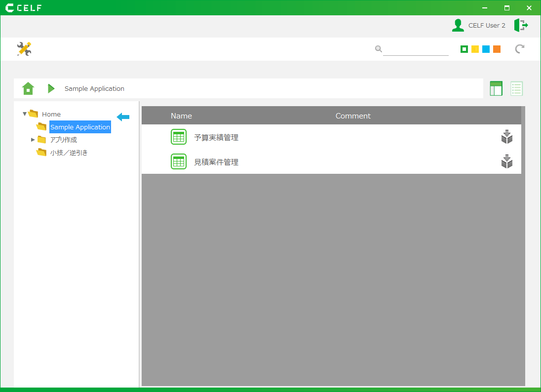Sort by the Name column header

click(181, 116)
